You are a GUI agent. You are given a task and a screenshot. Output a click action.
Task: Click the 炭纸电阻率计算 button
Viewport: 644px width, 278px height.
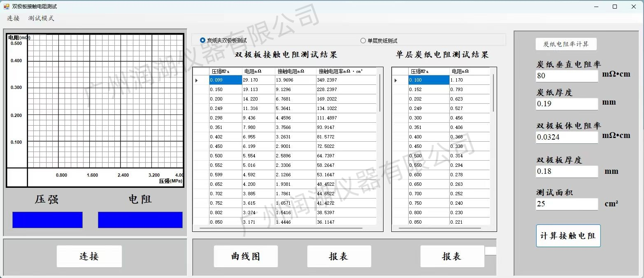tap(566, 44)
